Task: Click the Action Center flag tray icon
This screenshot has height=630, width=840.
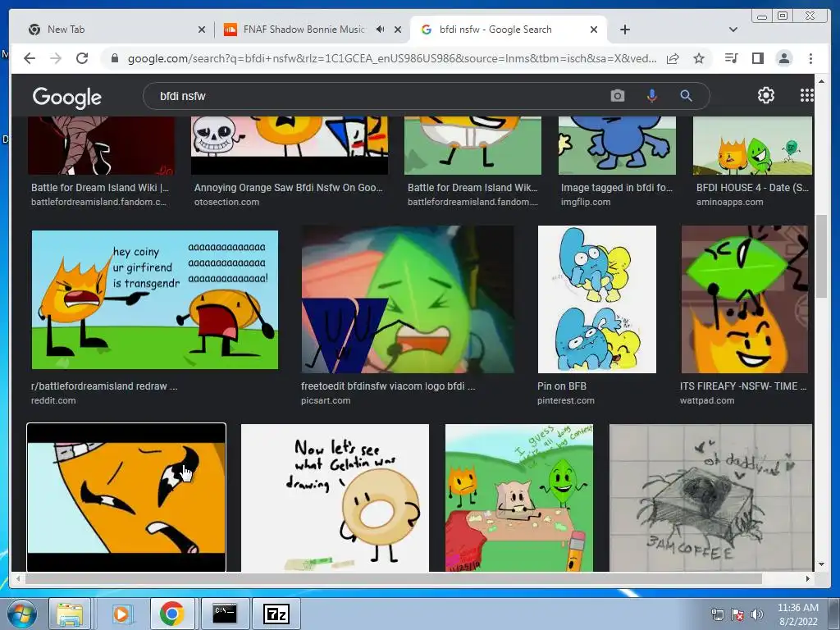Action: [737, 614]
